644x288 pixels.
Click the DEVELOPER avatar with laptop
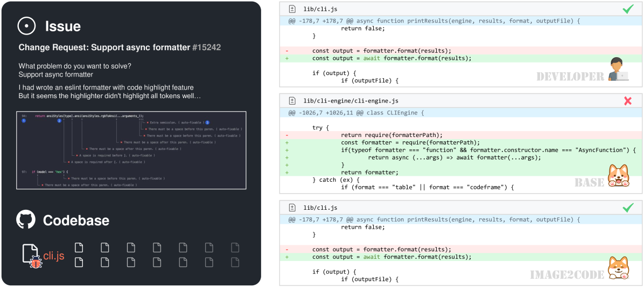[617, 72]
